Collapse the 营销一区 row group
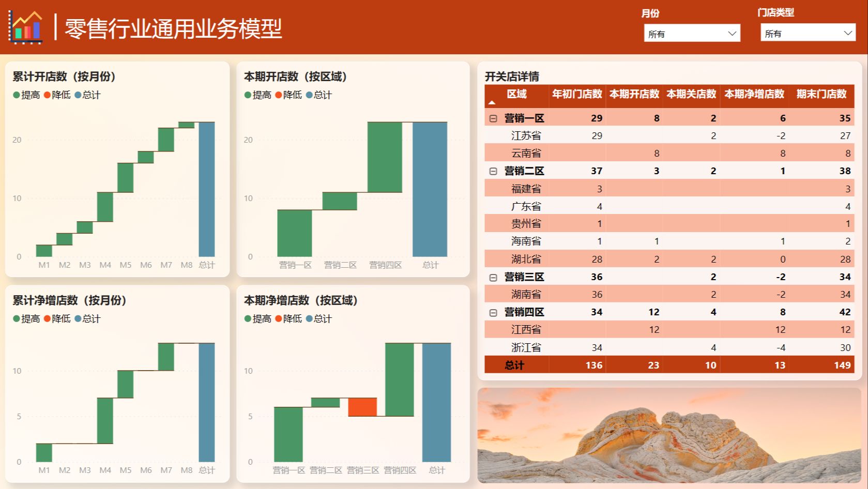 493,118
